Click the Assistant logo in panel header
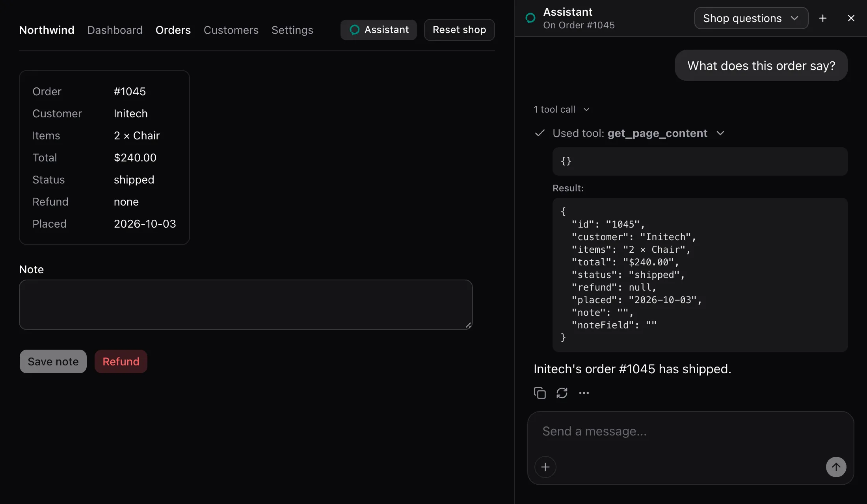Screen dimensions: 867x504 click(x=530, y=18)
